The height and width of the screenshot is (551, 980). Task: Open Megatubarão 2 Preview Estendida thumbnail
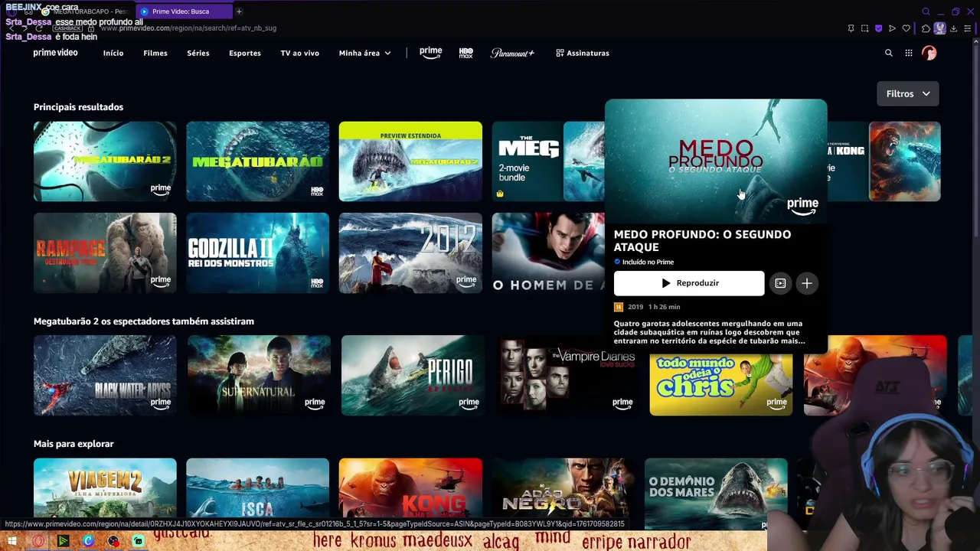pyautogui.click(x=410, y=161)
